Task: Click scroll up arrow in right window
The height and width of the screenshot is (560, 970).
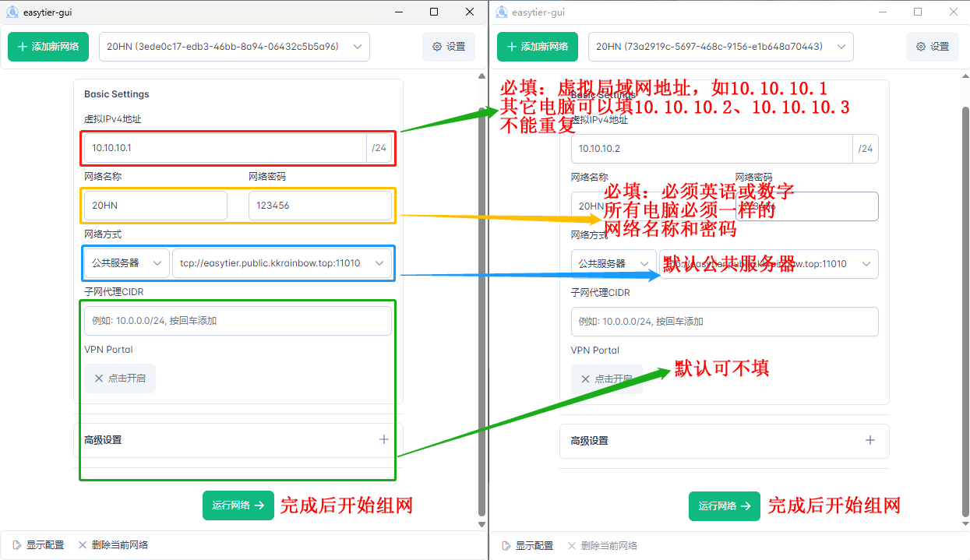Action: pos(965,77)
